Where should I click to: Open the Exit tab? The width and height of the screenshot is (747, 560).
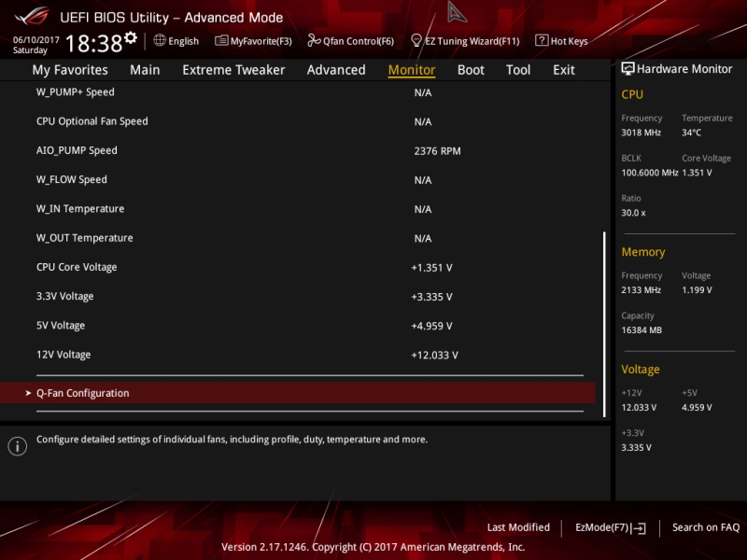point(564,70)
